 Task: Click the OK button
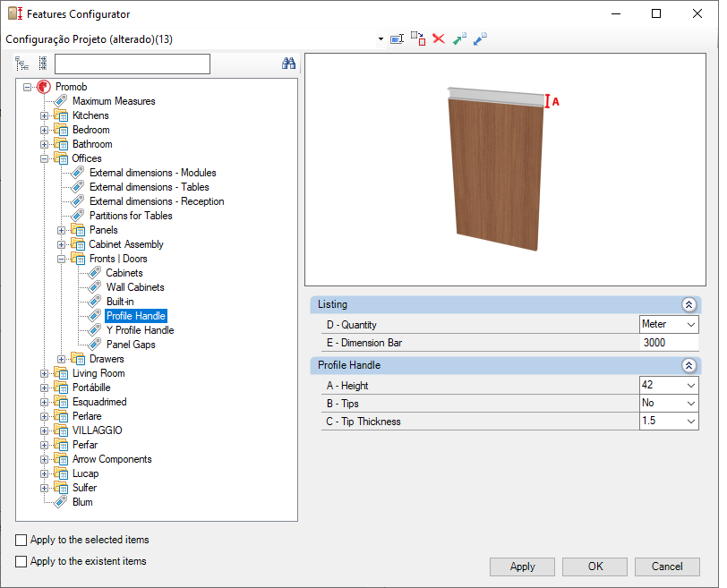click(x=594, y=567)
